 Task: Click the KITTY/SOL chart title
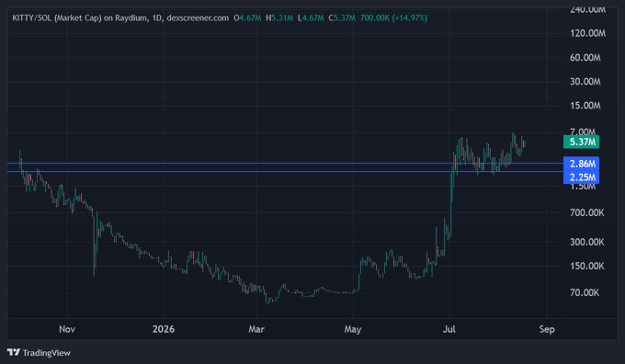120,18
